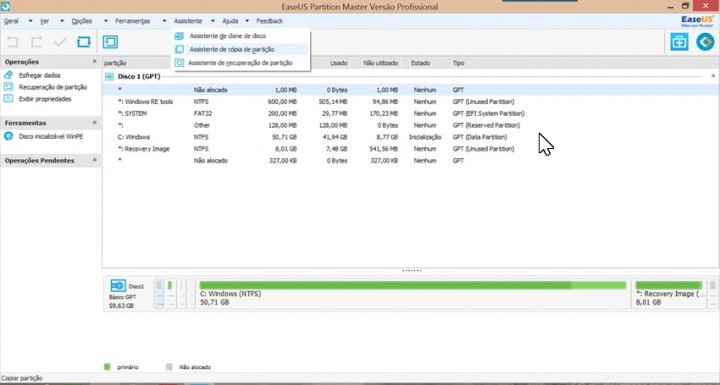Click the Recuperação de partição sidebar icon

coord(8,87)
